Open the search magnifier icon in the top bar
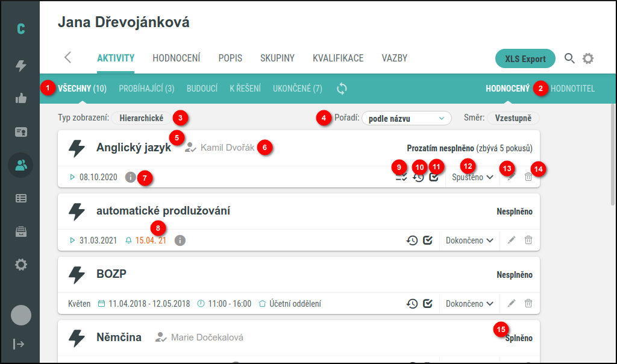617x364 pixels. click(x=569, y=58)
